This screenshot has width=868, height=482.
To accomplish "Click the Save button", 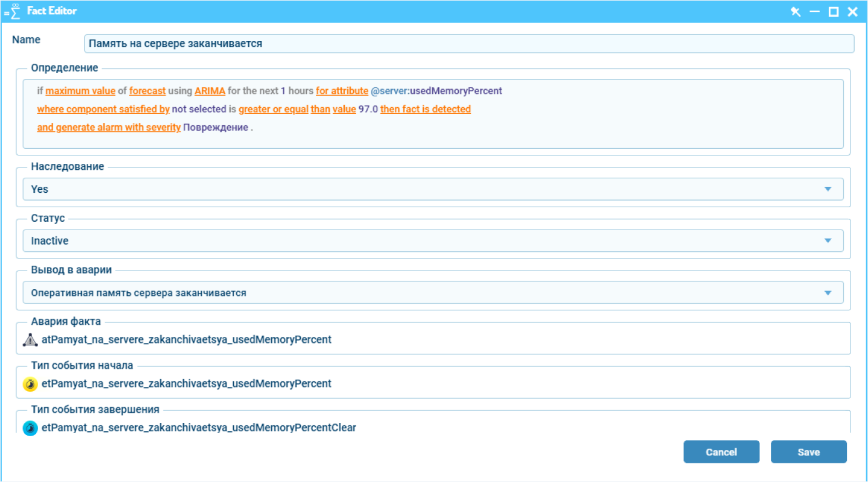I will click(809, 452).
